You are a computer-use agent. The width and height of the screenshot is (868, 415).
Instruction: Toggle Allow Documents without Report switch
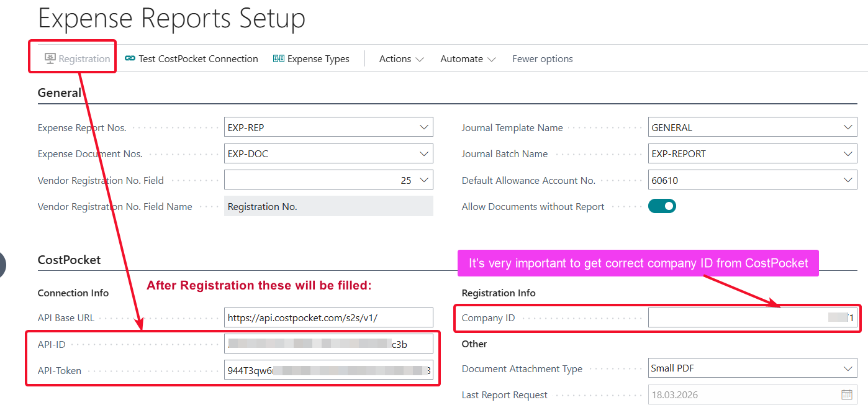(x=662, y=206)
